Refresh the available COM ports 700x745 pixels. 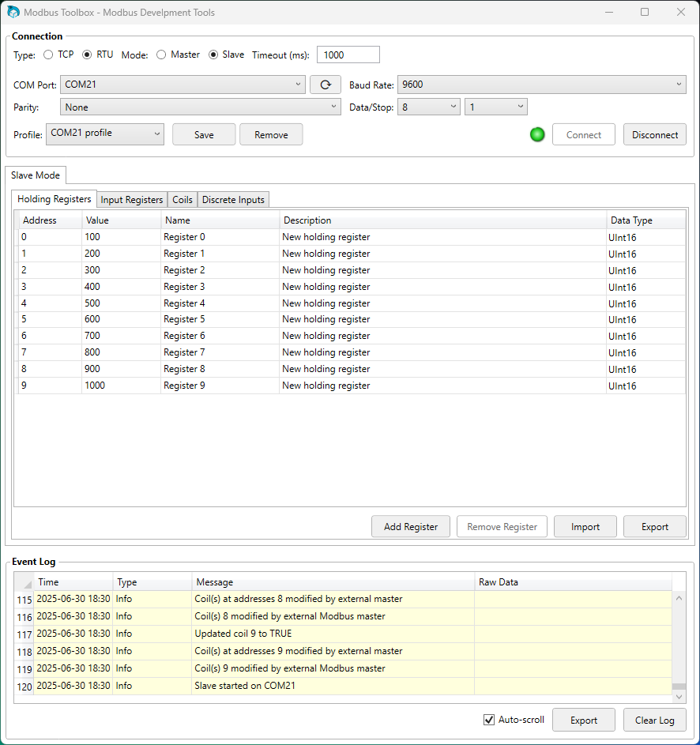[x=325, y=85]
